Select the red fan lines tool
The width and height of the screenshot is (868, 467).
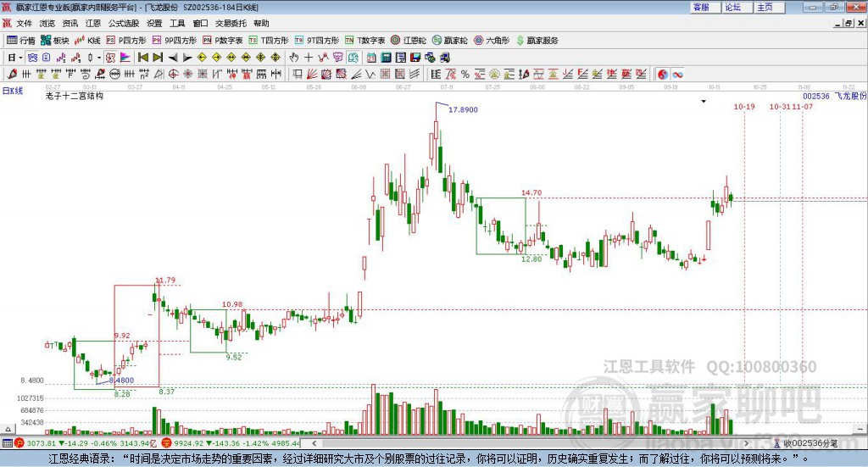(312, 74)
